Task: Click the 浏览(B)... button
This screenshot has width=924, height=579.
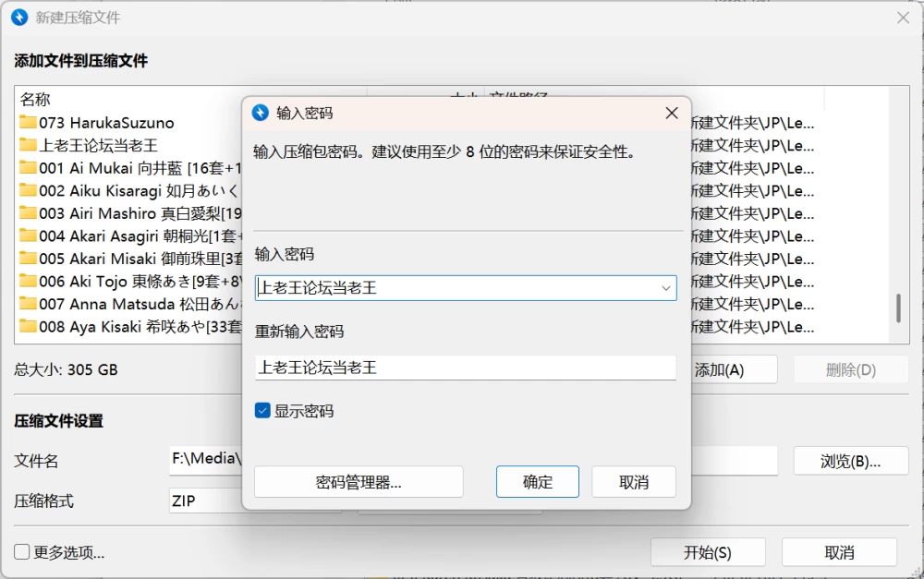Action: point(850,461)
